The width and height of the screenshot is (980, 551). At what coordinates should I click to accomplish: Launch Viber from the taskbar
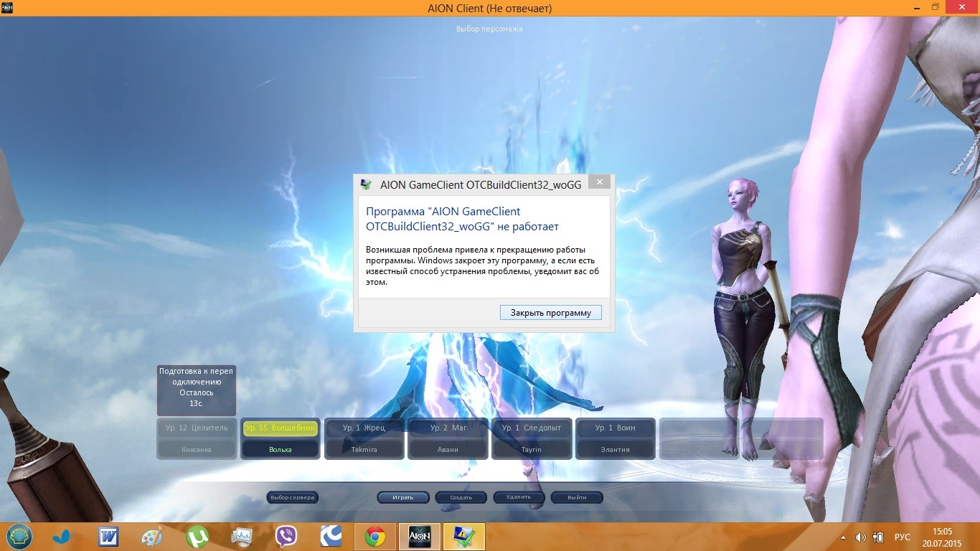286,537
